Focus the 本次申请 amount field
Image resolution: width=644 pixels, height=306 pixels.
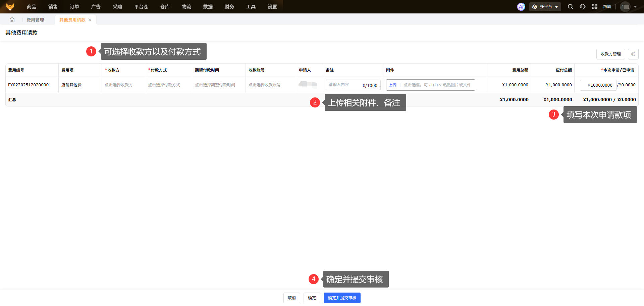[x=598, y=85]
